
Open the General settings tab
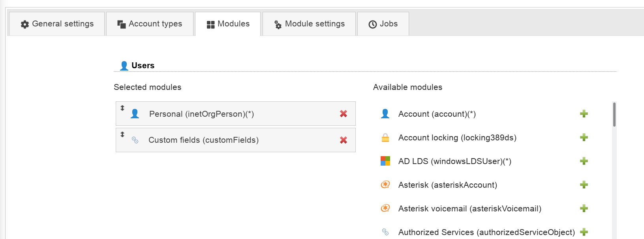(57, 24)
